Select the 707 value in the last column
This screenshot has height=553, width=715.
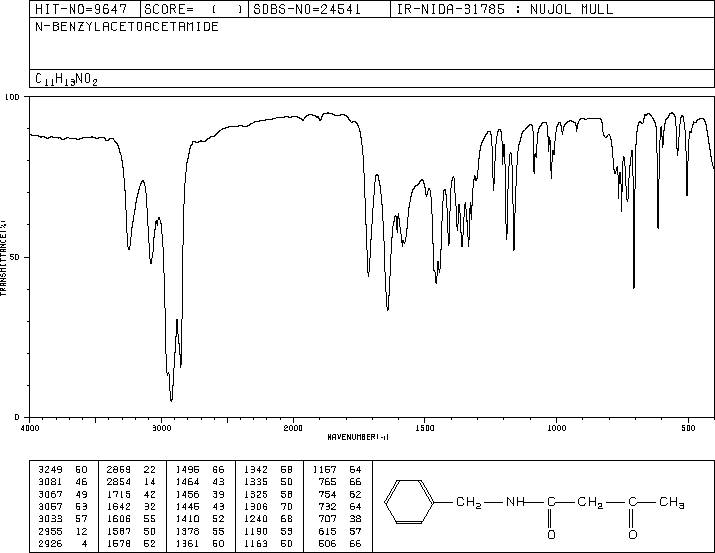pyautogui.click(x=327, y=519)
